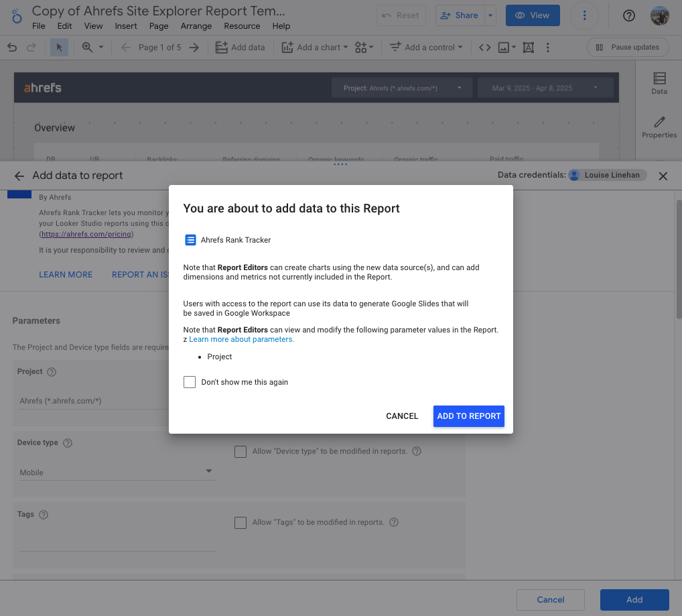682x616 pixels.
Task: Enable Allow Device type to be modified in reports
Action: (241, 452)
